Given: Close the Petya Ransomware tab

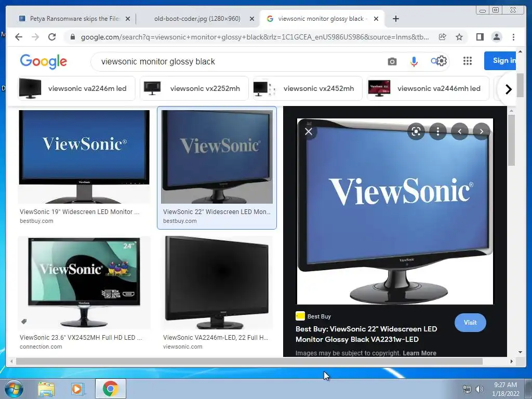Looking at the screenshot, I should [x=128, y=19].
